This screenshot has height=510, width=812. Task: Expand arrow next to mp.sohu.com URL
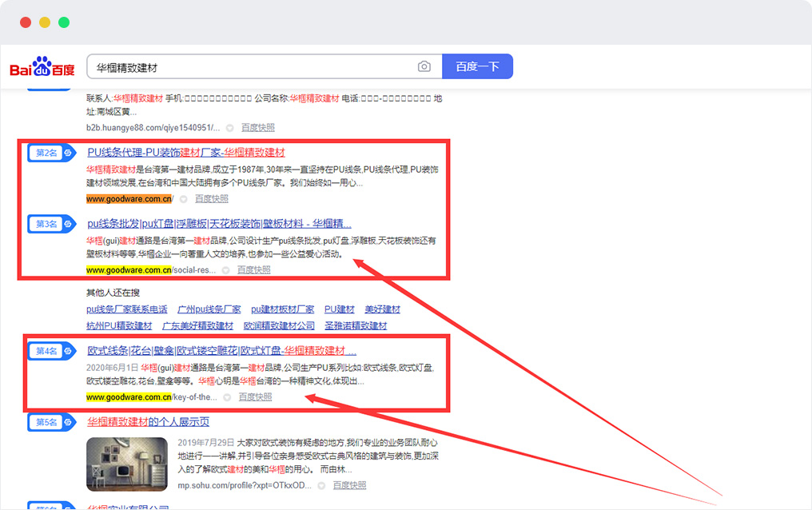(321, 486)
